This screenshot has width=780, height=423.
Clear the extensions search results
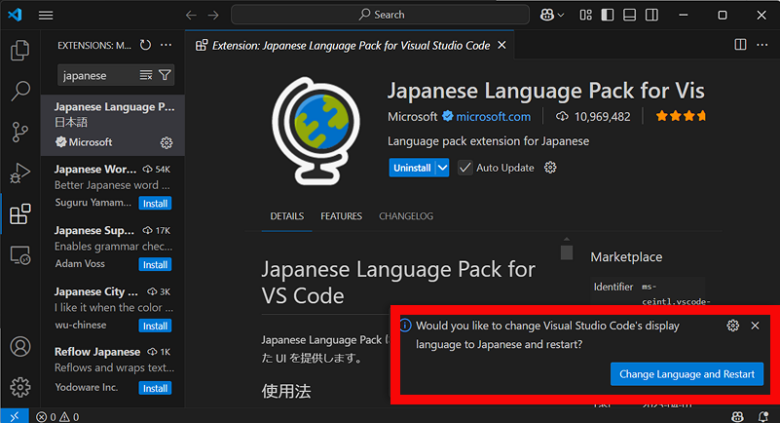(146, 75)
